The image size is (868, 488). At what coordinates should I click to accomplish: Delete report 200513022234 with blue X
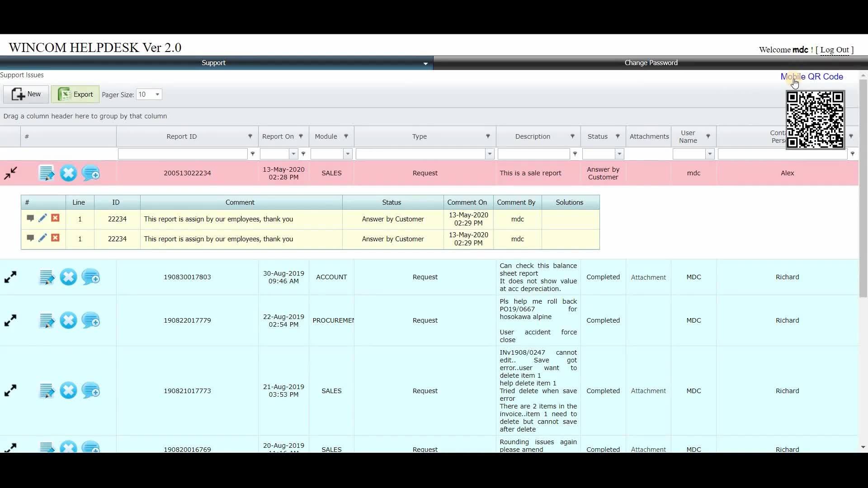point(68,173)
